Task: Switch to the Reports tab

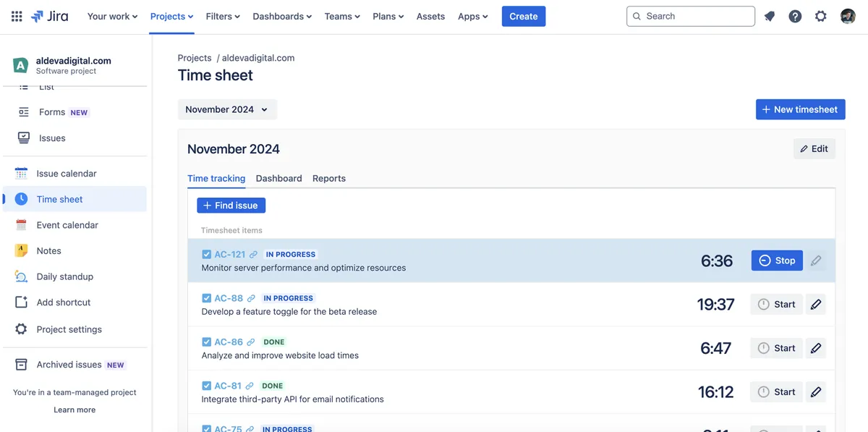Action: tap(329, 179)
